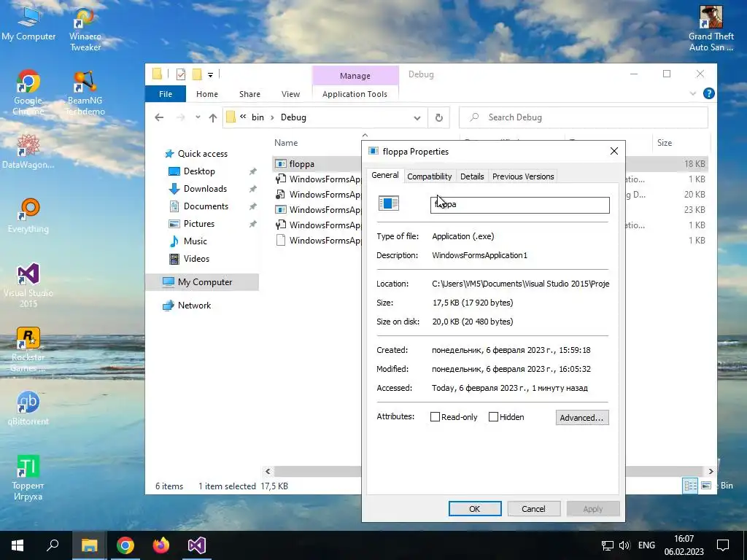Viewport: 747px width, 560px height.
Task: Open the Google Chrome desktop shortcut
Action: pos(28,93)
